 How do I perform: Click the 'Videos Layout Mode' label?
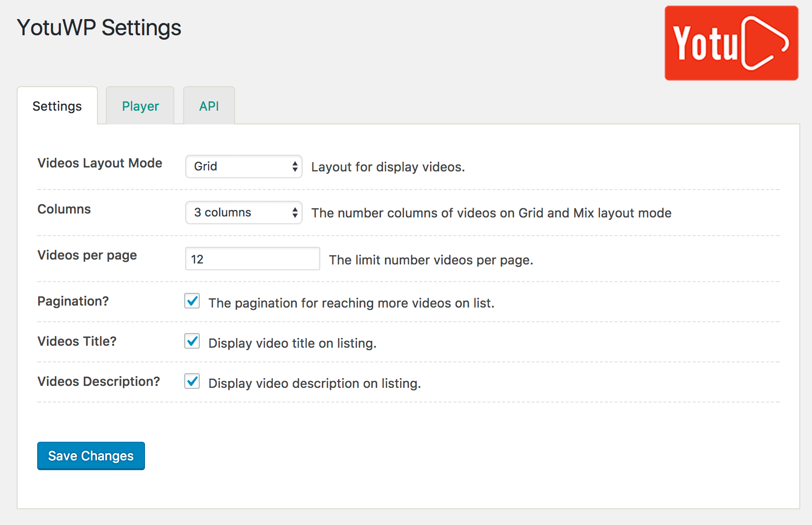[100, 163]
